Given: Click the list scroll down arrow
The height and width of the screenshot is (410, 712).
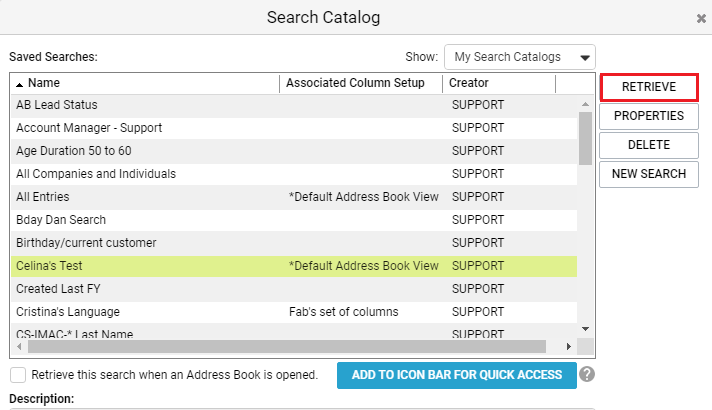Looking at the screenshot, I should [585, 329].
